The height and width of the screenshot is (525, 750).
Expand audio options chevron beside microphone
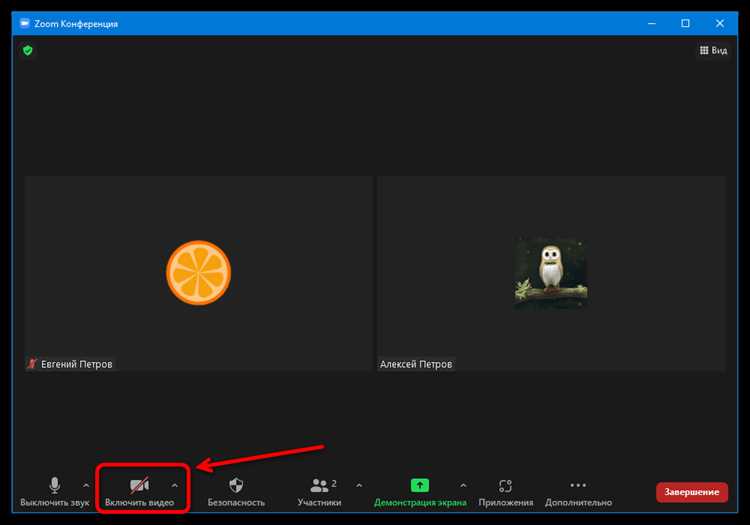[86, 486]
